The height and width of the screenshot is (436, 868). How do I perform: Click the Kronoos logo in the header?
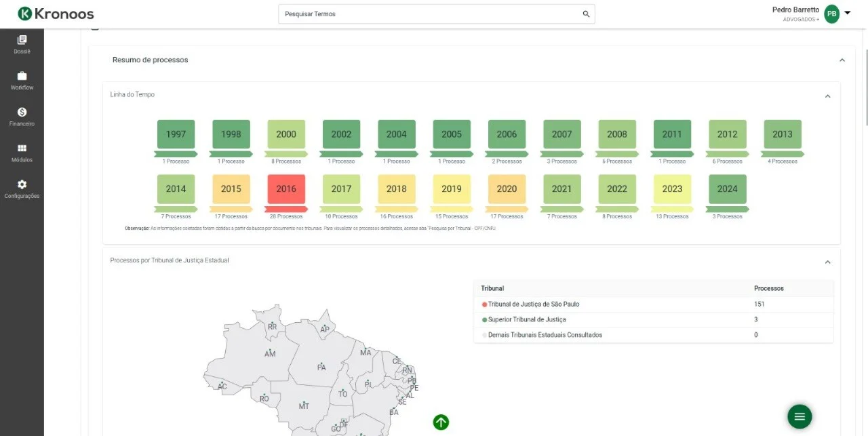56,13
